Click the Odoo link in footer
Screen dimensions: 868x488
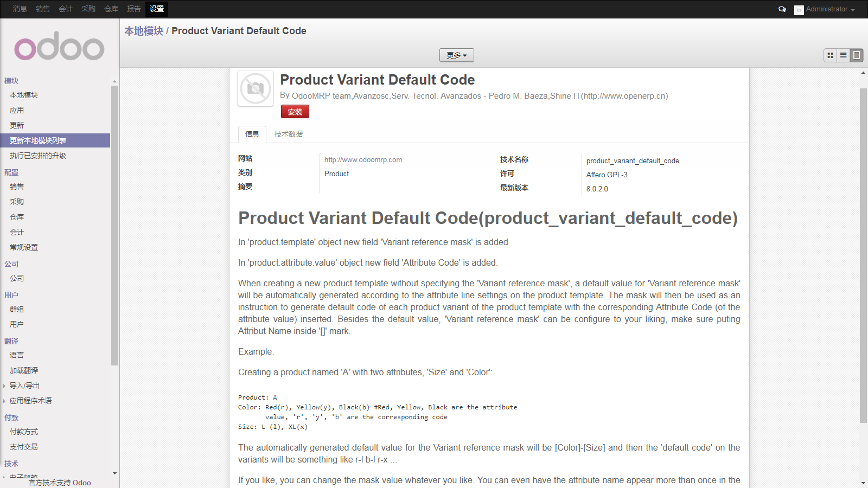click(x=82, y=483)
